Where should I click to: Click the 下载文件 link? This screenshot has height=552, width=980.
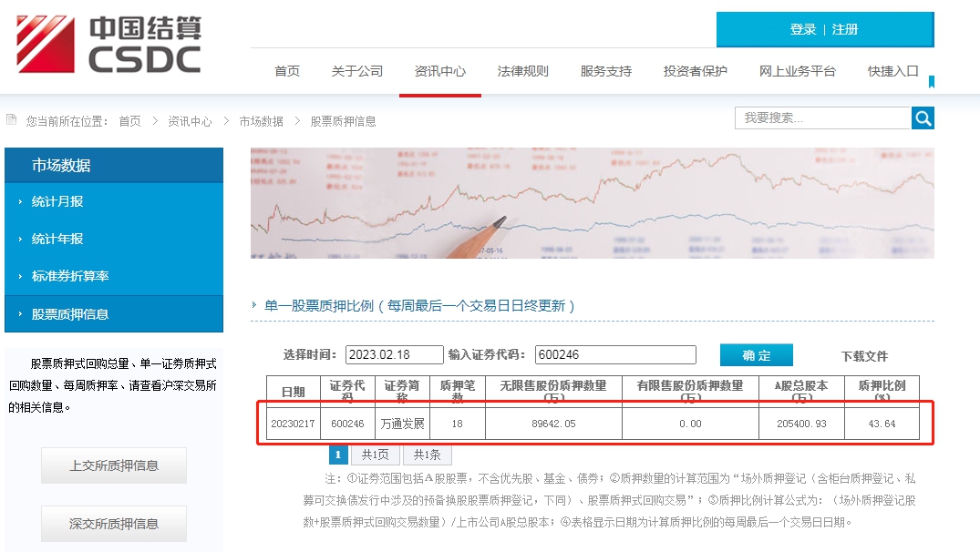(863, 356)
